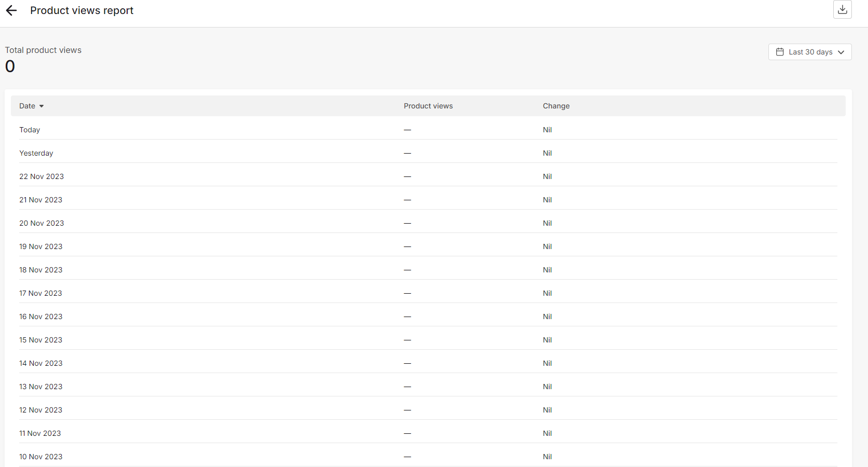
Task: Select the 18 Nov 2023 row
Action: (x=428, y=270)
